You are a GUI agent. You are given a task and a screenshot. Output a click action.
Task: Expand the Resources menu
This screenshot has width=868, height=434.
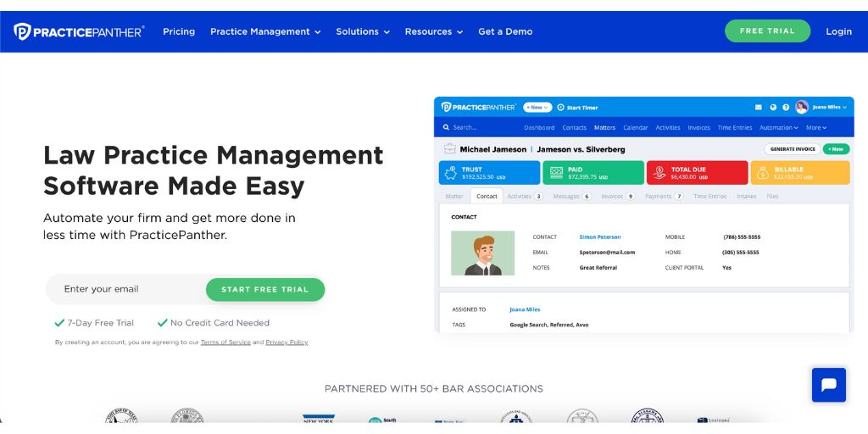click(433, 31)
